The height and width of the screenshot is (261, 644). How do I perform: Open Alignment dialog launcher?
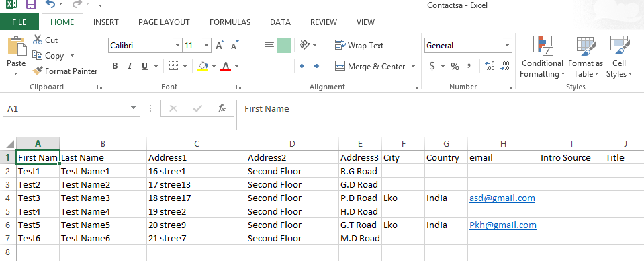pos(416,87)
